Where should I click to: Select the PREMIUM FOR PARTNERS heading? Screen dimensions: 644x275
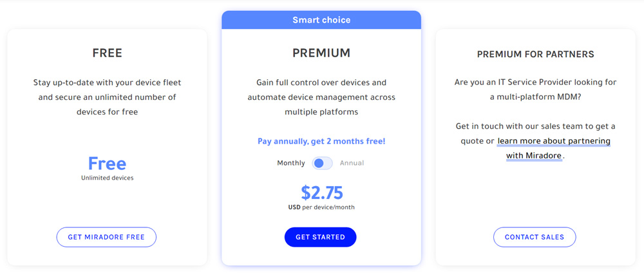tap(536, 54)
